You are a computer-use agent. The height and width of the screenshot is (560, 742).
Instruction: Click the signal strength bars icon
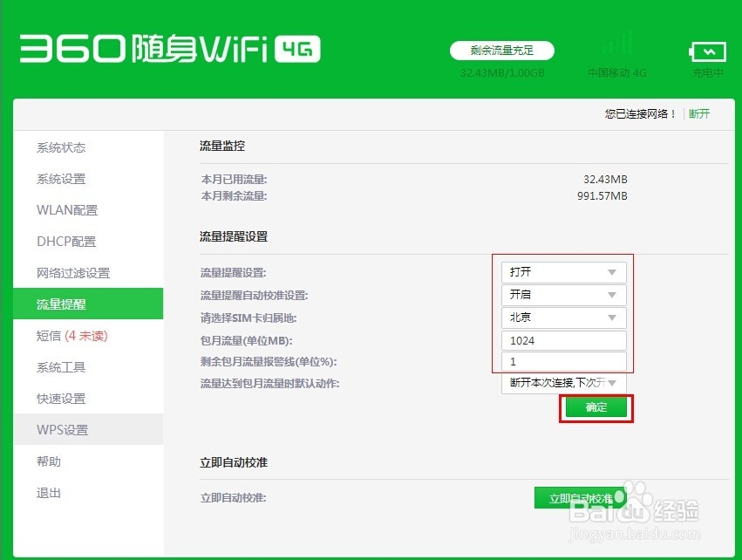tap(618, 44)
